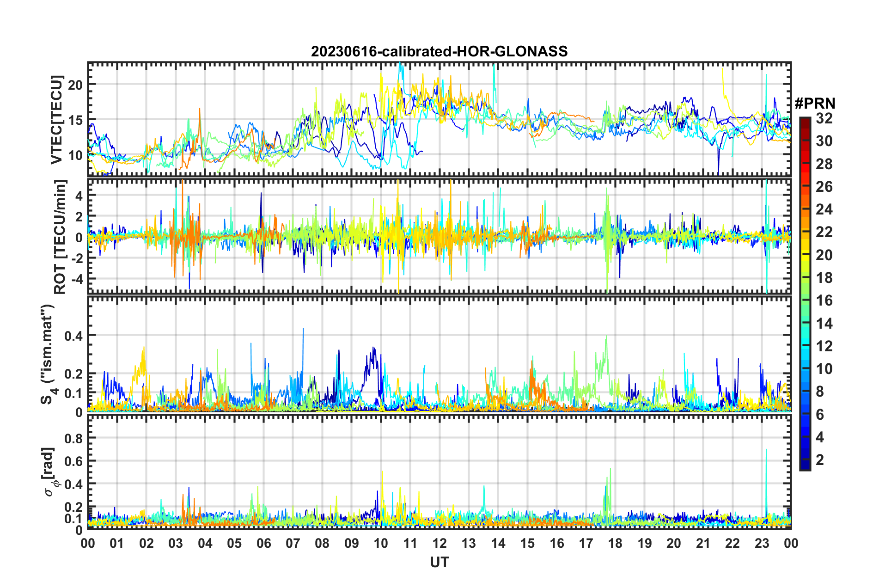Click colorbar tick label 24
The height and width of the screenshot is (588, 879).
pos(824,209)
